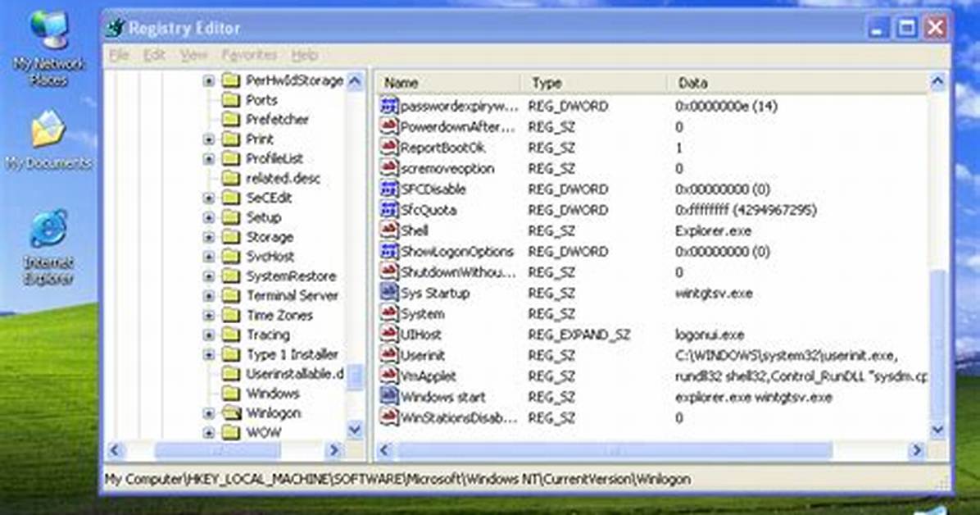The width and height of the screenshot is (980, 515).
Task: Click the VmApplet value icon
Action: [388, 376]
